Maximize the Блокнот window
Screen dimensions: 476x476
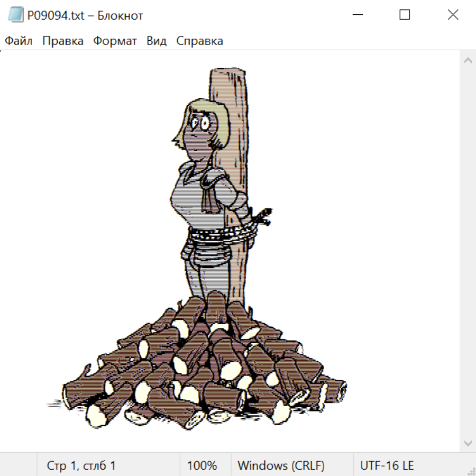click(x=405, y=15)
